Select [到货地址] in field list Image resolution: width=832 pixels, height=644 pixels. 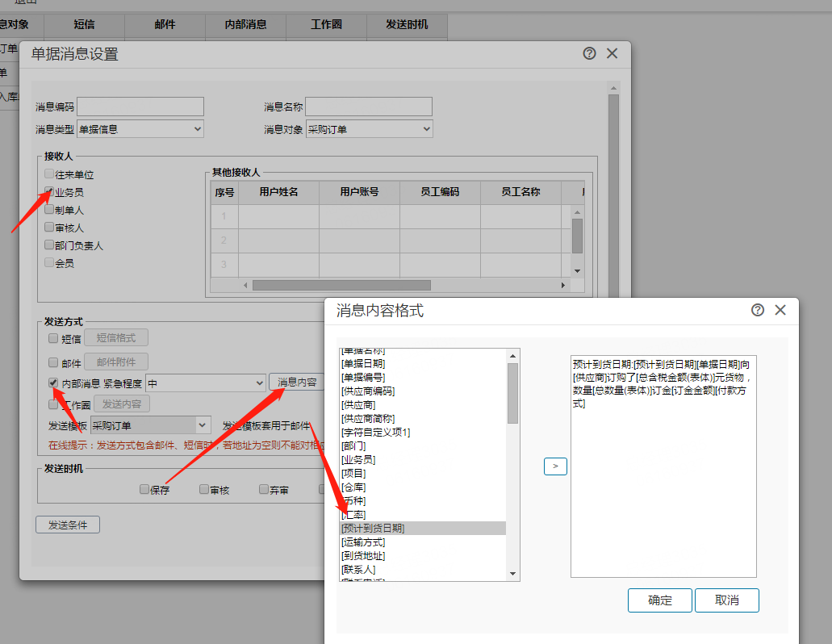point(423,556)
